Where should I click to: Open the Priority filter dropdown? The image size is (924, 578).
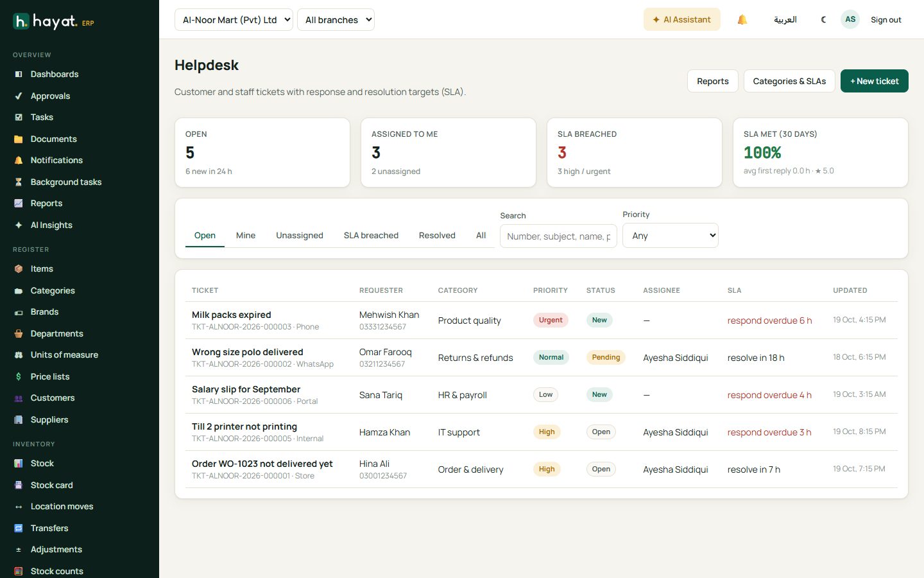pyautogui.click(x=671, y=236)
